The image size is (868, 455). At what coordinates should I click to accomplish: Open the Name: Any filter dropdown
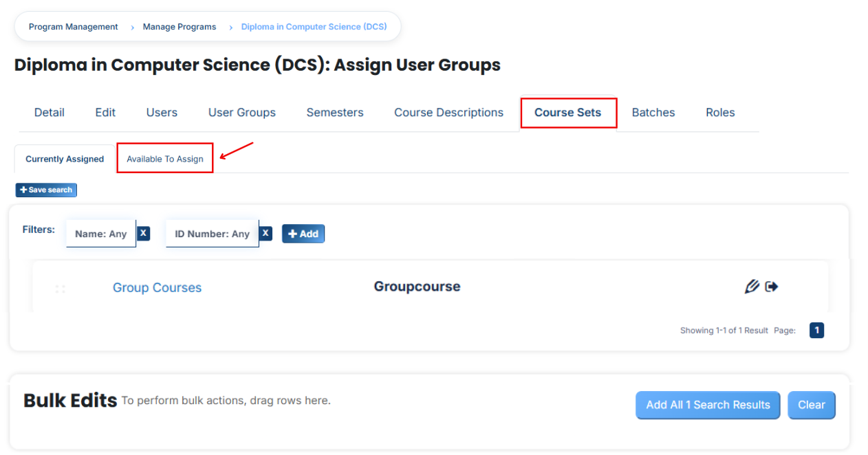[101, 234]
